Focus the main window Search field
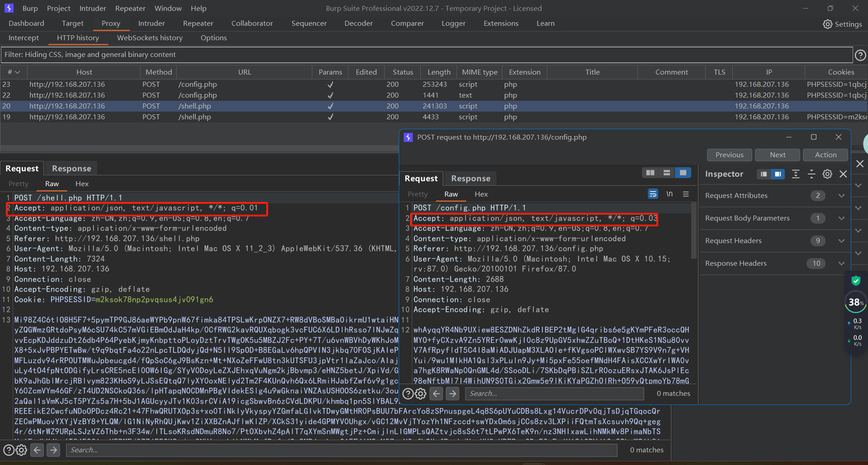Screen dimensions: 868x465 342,450
